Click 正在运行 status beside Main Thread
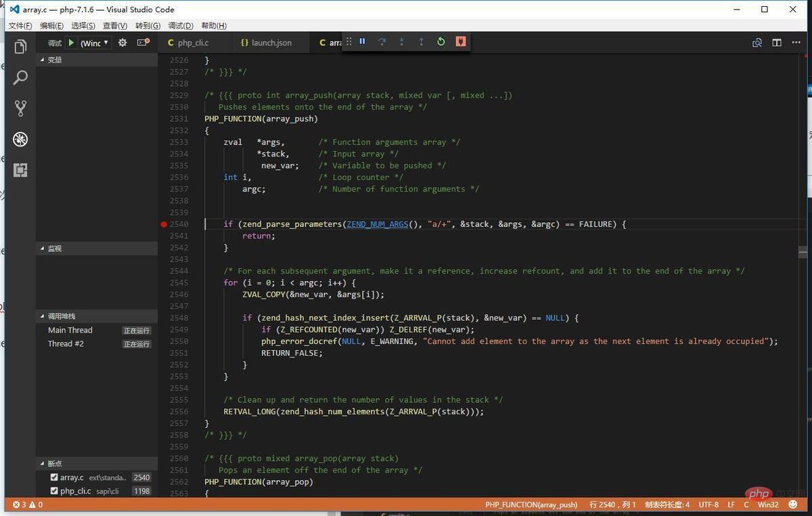Screen dimensions: 812x516 (x=136, y=330)
